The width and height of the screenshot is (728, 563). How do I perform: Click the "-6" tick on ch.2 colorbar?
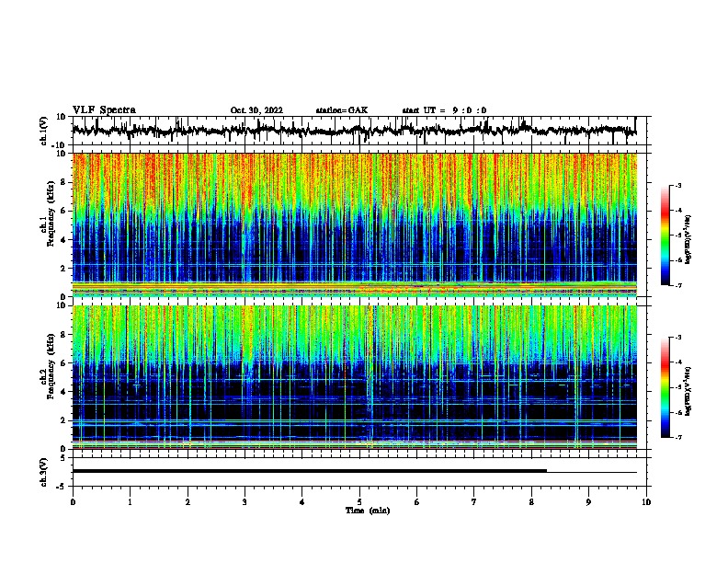tap(678, 412)
